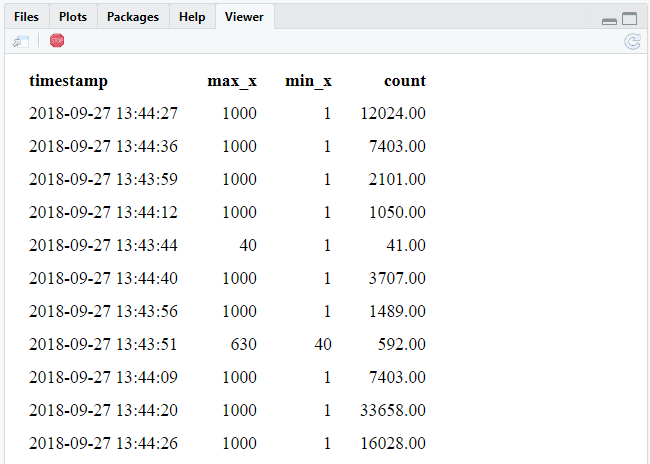Viewport: 650px width, 464px height.
Task: Select the Help tab
Action: 192,17
